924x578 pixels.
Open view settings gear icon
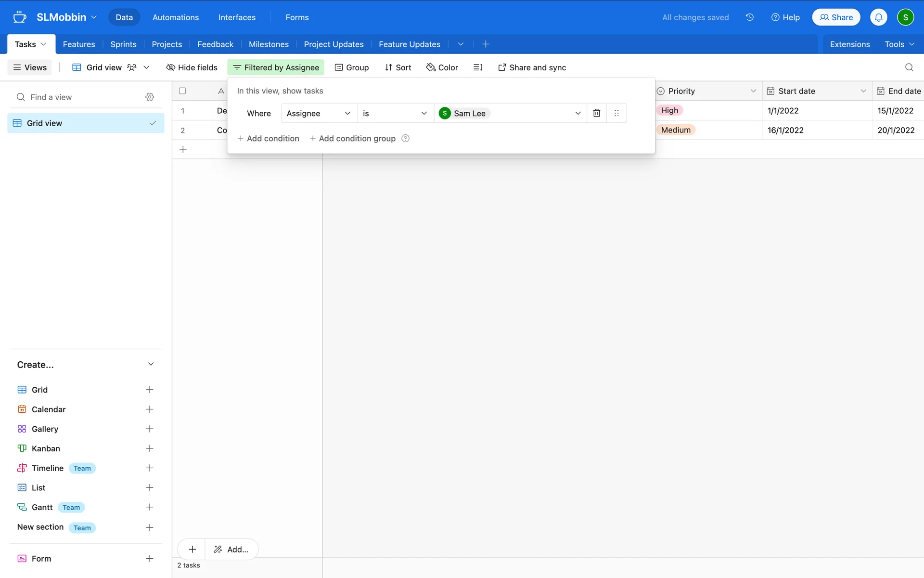pos(150,97)
